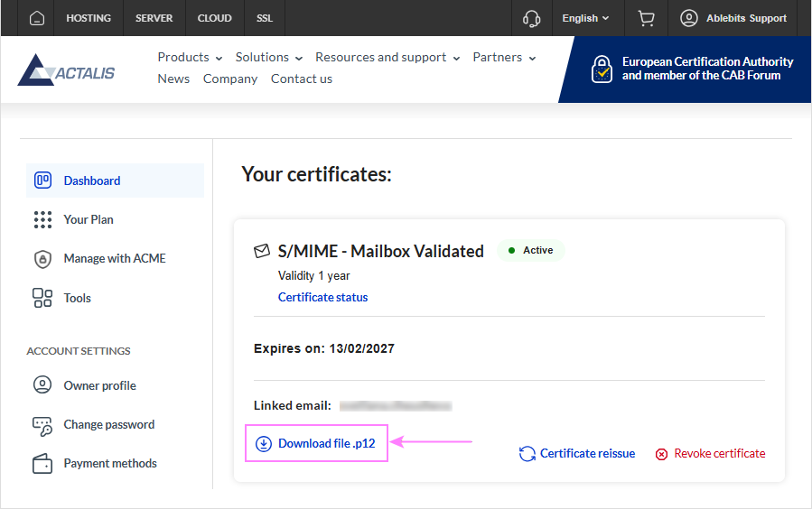
Task: Open the Change password page
Action: tap(108, 424)
